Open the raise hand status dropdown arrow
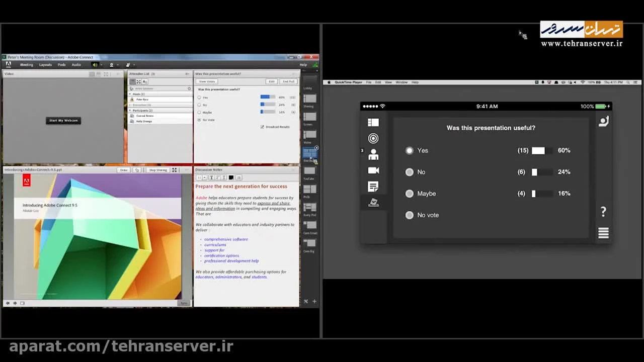The width and height of the screenshot is (644, 362). click(x=134, y=64)
